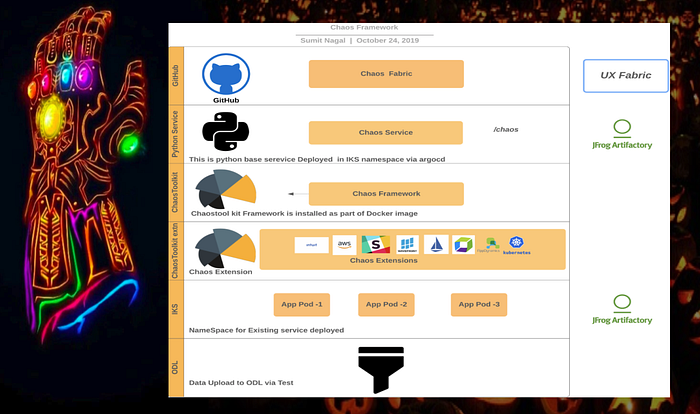Screen dimensions: 700x414
Task: Click 'NameSpace for Existing service deployed' text
Action: [267, 330]
